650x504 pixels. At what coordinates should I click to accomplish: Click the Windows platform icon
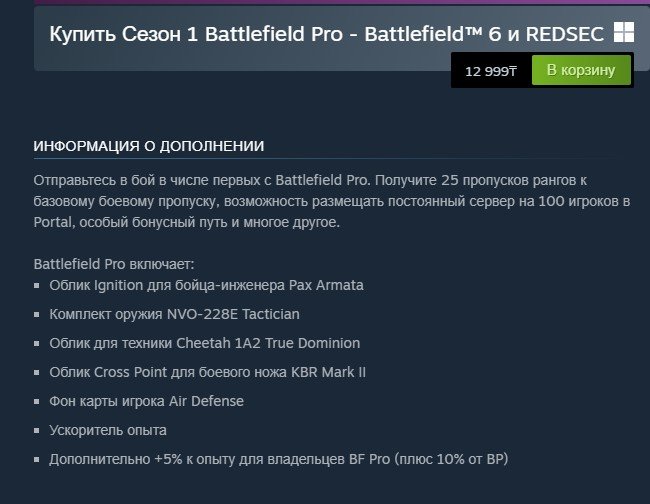click(x=624, y=33)
